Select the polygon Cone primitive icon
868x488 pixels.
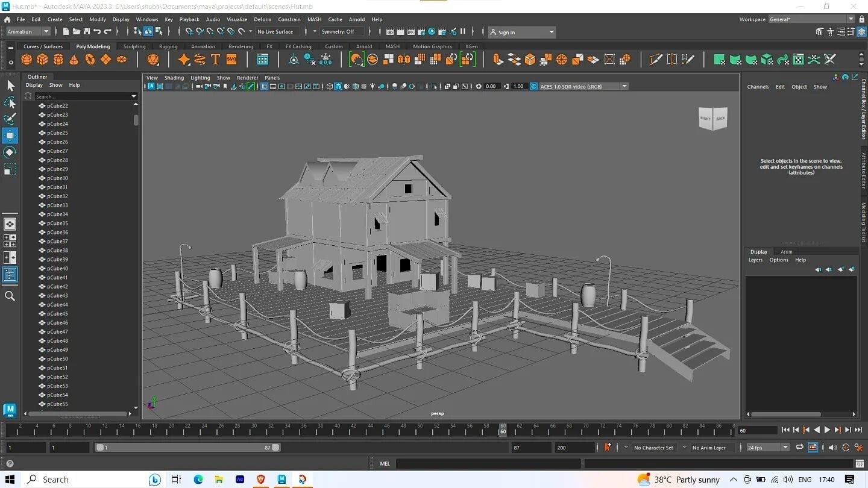pyautogui.click(x=74, y=59)
